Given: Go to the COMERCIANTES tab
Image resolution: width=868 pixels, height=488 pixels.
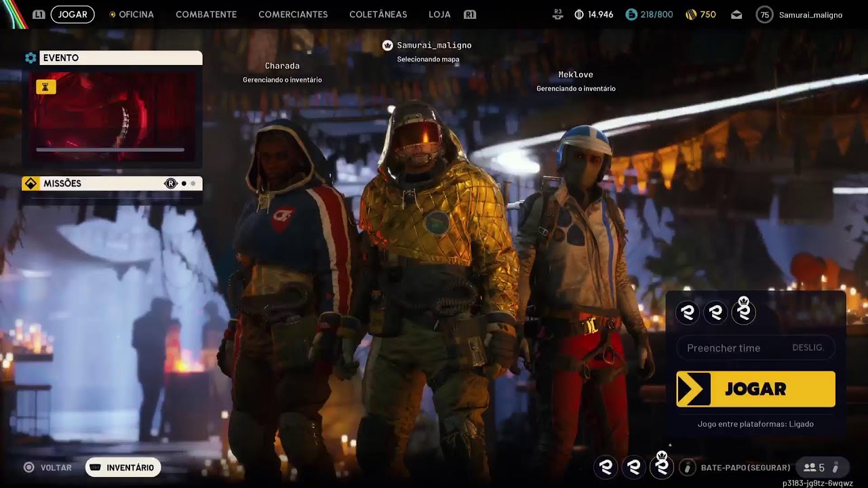Looking at the screenshot, I should click(293, 14).
